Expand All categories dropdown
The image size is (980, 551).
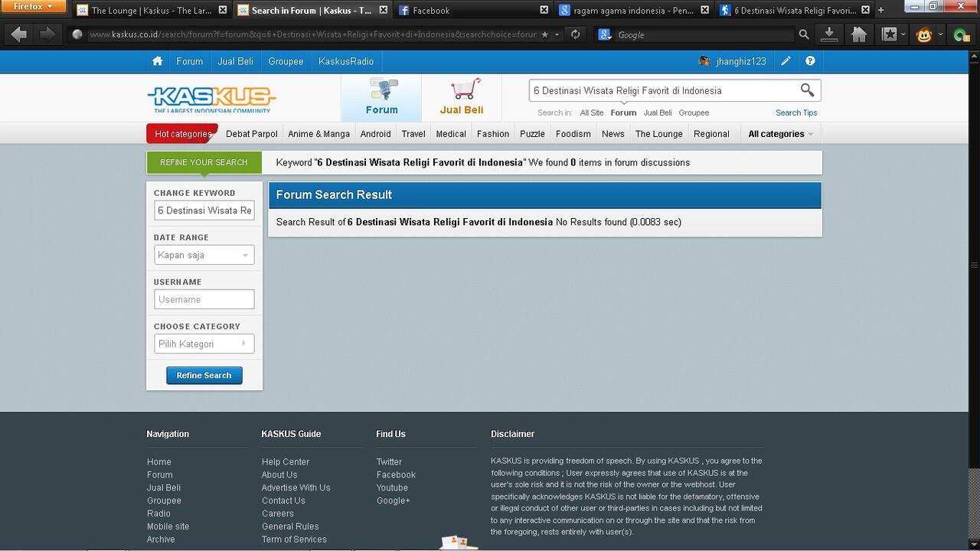click(x=780, y=134)
